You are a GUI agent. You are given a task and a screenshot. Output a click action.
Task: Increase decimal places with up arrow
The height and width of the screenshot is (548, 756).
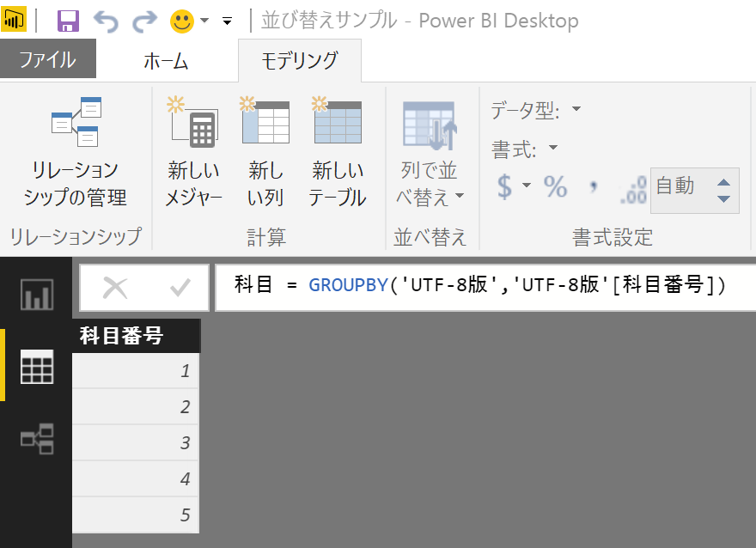coord(723,182)
